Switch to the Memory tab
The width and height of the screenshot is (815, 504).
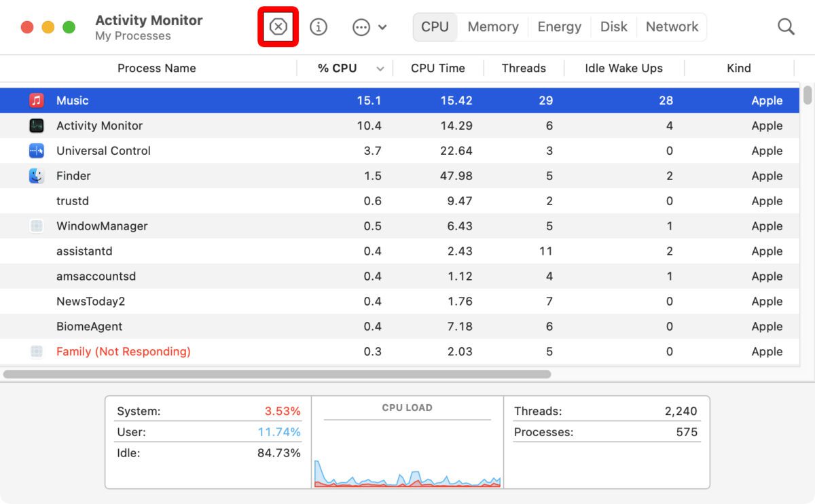492,26
